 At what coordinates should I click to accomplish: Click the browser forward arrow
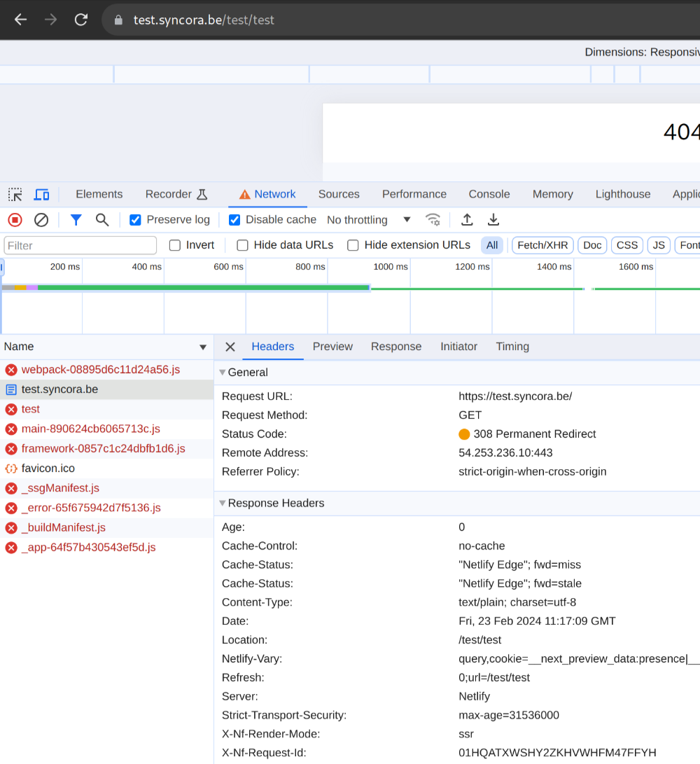pos(50,20)
